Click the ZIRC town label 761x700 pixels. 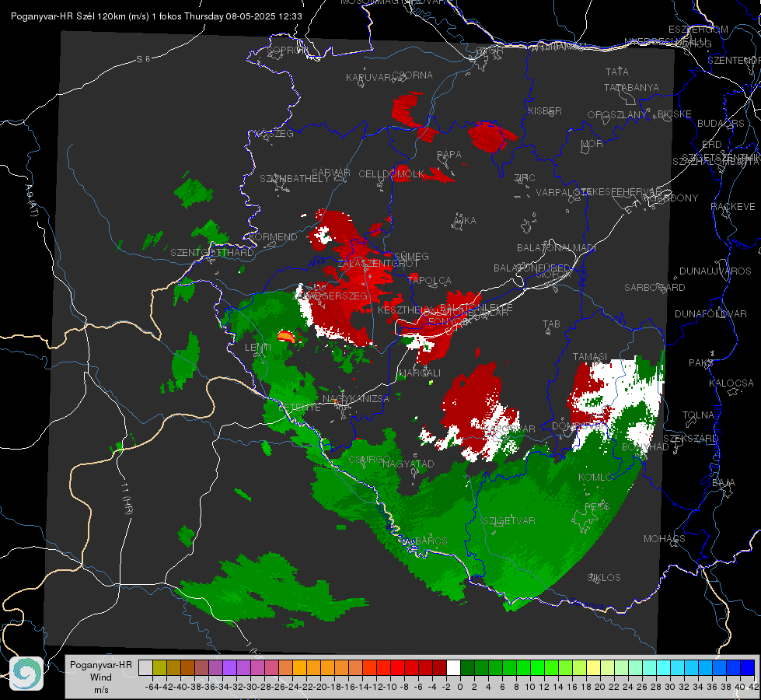click(x=525, y=178)
